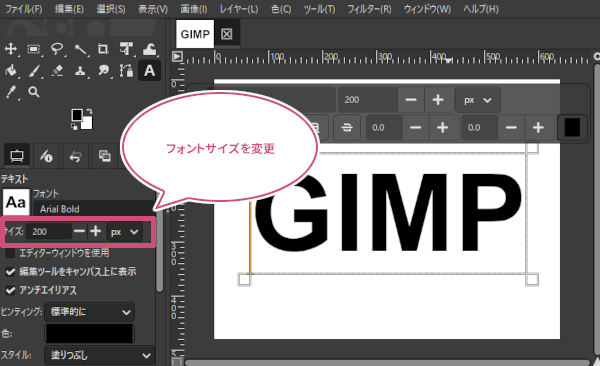Viewport: 600px width, 366px height.
Task: Close the GIMP image tab
Action: tap(227, 34)
